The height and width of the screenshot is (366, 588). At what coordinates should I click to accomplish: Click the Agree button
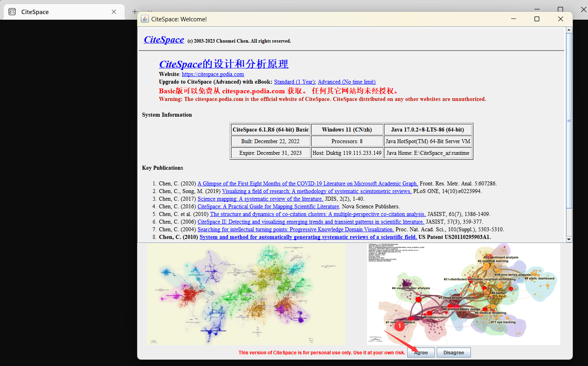pos(421,352)
